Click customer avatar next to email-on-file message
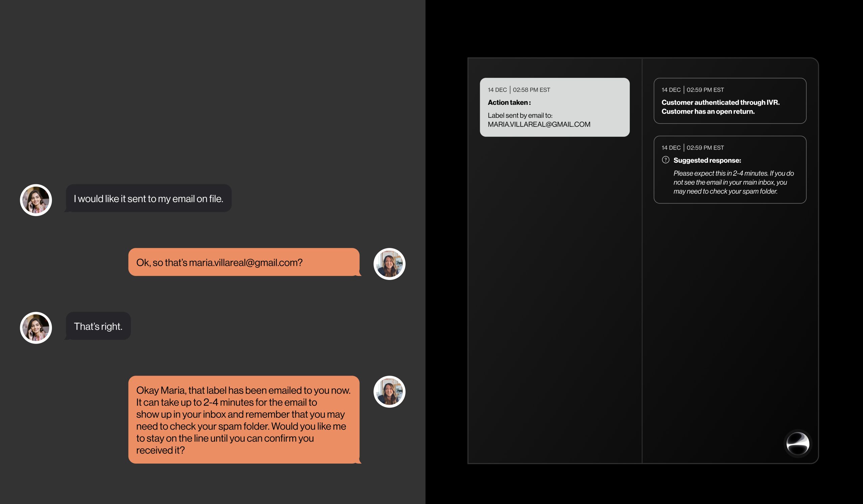This screenshot has height=504, width=863. [x=36, y=200]
